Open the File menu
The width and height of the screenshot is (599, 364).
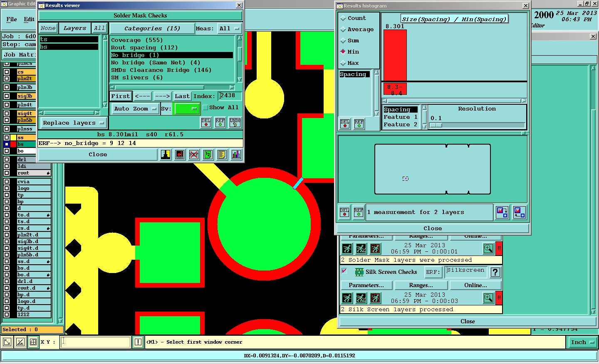(x=12, y=19)
